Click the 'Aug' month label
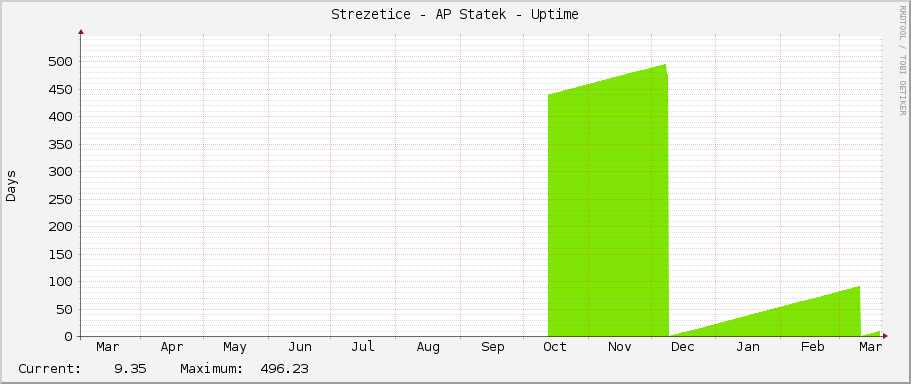911x384 pixels. (428, 348)
